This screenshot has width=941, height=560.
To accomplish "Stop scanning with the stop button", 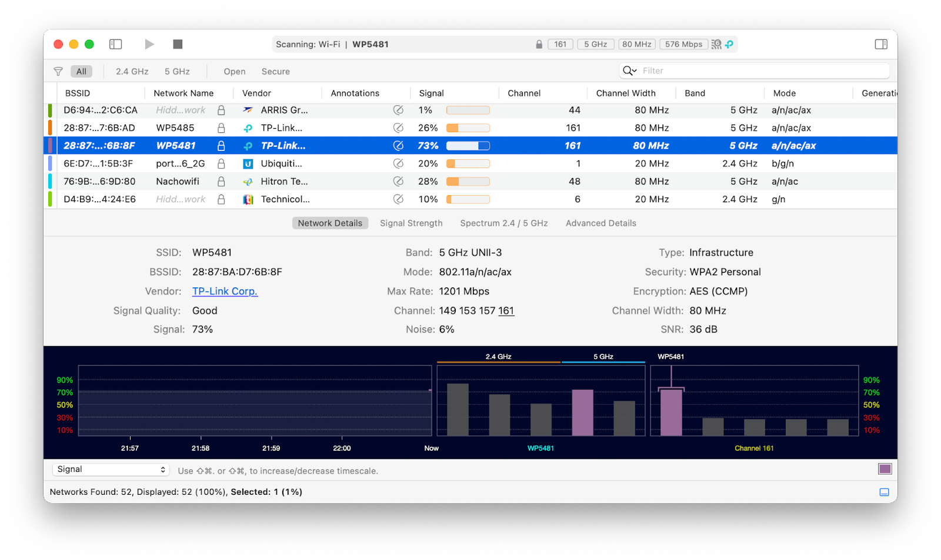I will tap(178, 44).
